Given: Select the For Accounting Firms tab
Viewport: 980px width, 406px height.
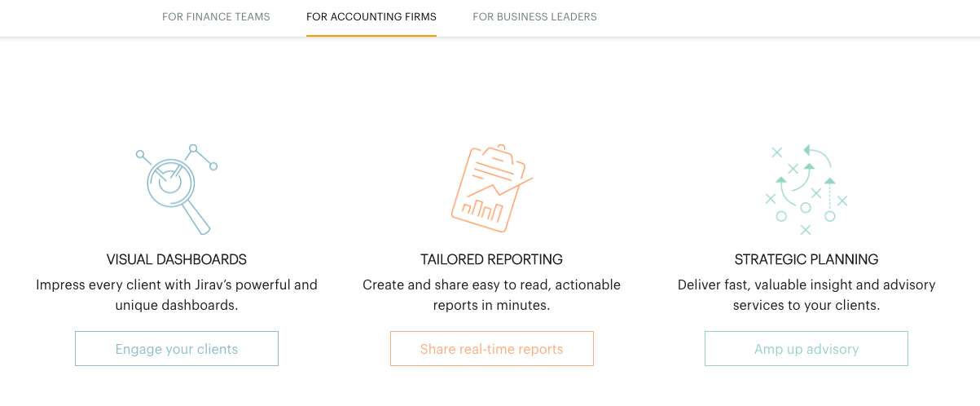Looking at the screenshot, I should pyautogui.click(x=371, y=16).
